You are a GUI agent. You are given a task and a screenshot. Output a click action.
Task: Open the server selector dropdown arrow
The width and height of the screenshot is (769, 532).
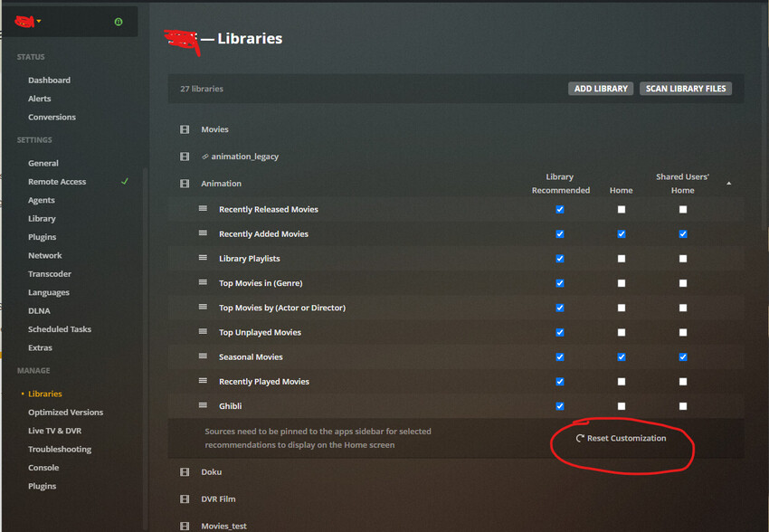coord(39,21)
